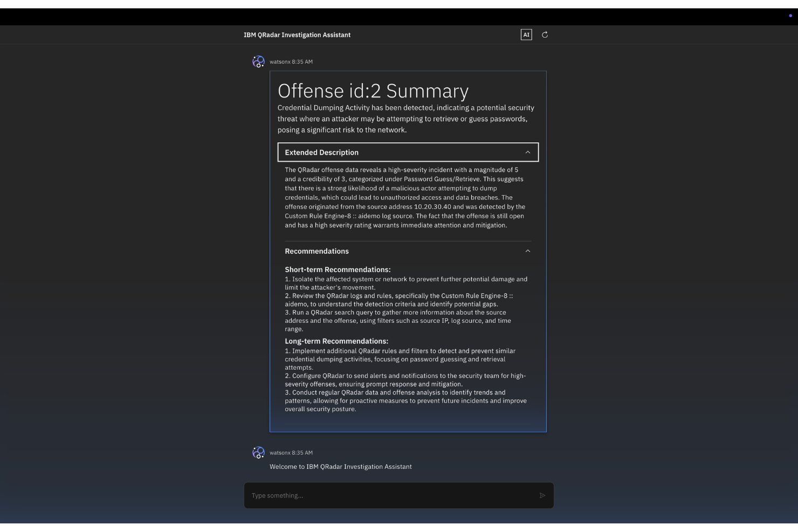This screenshot has height=532, width=798.
Task: Click '3. Run a QRadar search query' item
Action: coord(398,321)
